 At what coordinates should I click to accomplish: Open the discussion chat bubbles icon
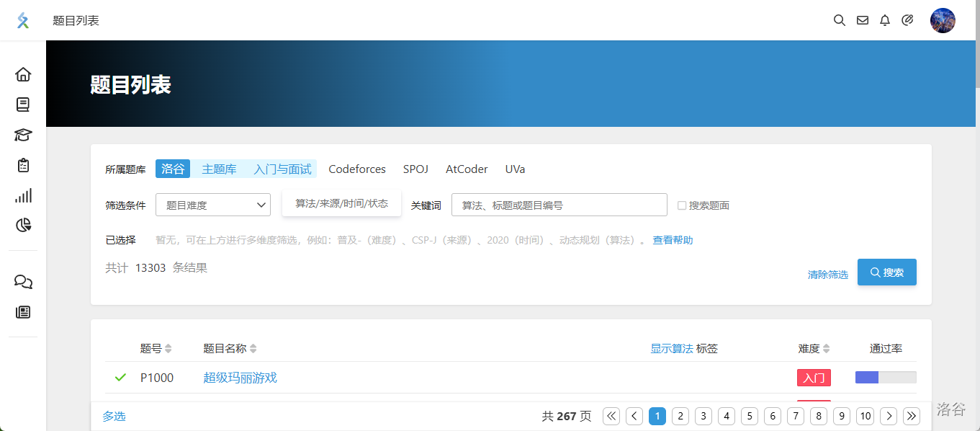[x=23, y=282]
